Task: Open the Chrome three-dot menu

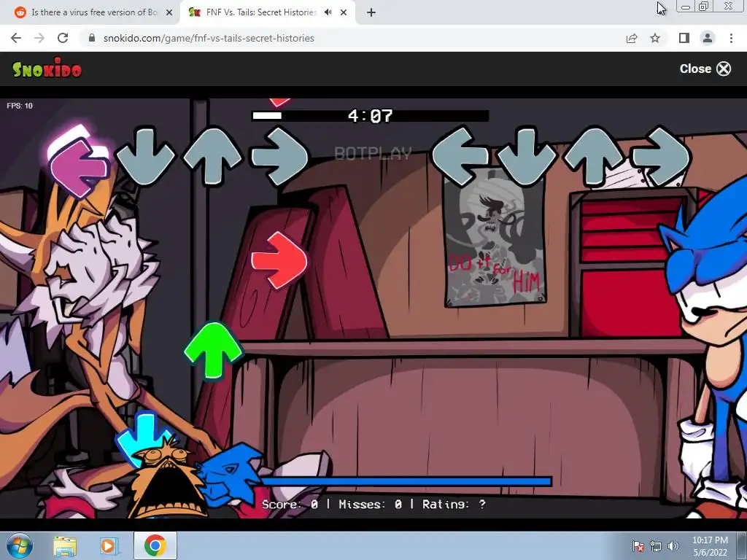Action: (x=731, y=38)
